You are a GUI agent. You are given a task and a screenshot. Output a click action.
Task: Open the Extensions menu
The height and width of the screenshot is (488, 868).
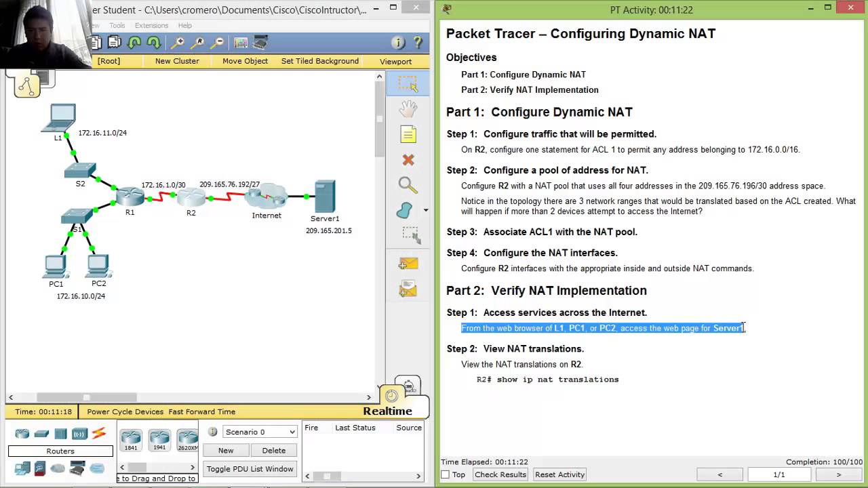(151, 26)
